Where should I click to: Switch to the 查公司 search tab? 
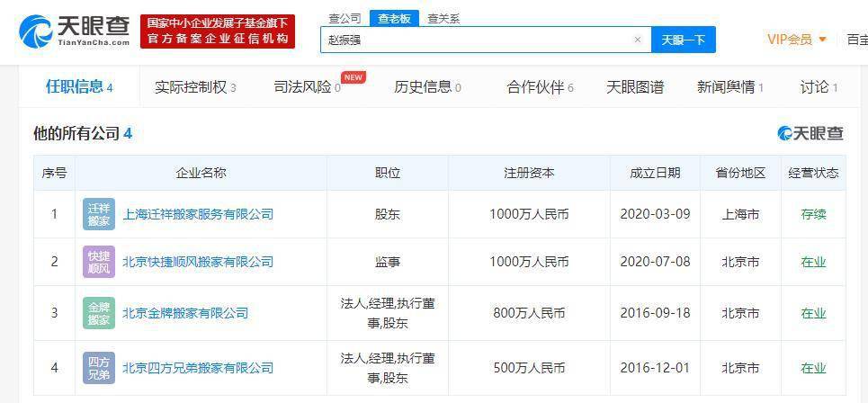pyautogui.click(x=345, y=18)
